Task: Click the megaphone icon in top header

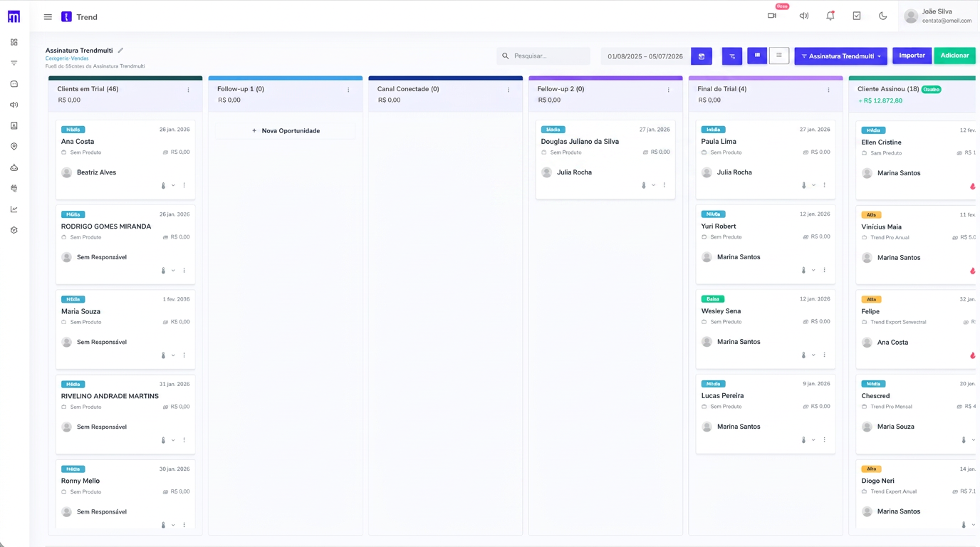Action: [804, 16]
